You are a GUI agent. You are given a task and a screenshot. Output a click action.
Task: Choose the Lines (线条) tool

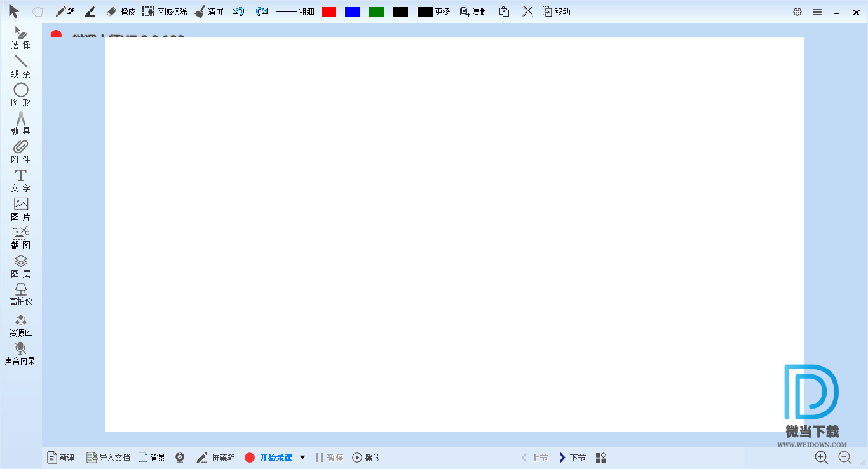20,66
